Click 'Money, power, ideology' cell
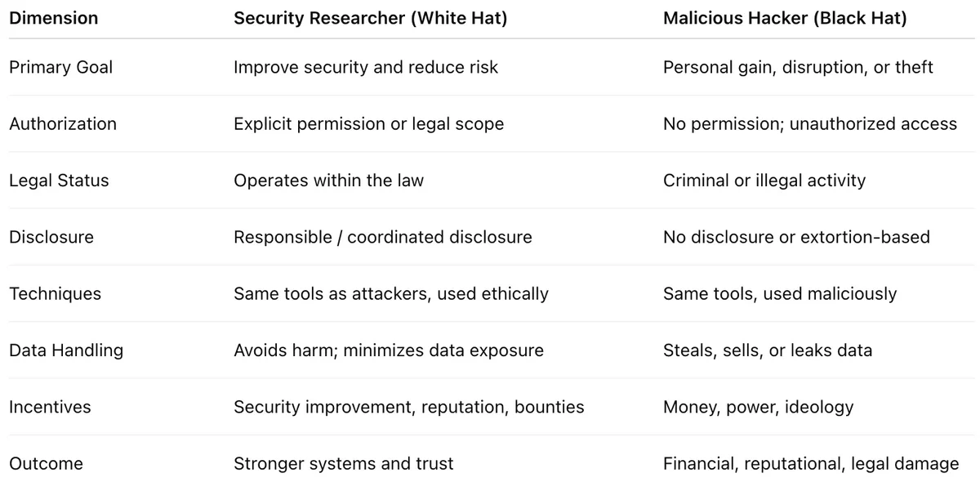Screen dimensions: 980x491 pos(758,407)
